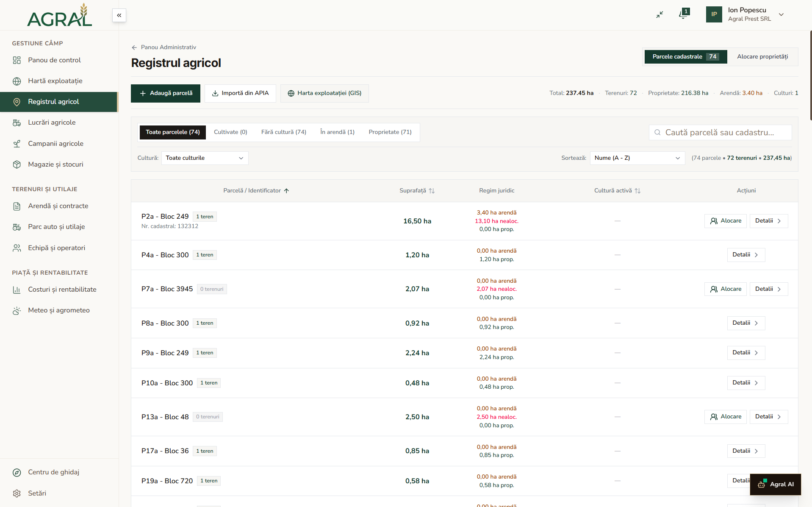Select the Parcele cadastrale 74 view
Viewport: 812px width, 507px height.
coord(685,57)
